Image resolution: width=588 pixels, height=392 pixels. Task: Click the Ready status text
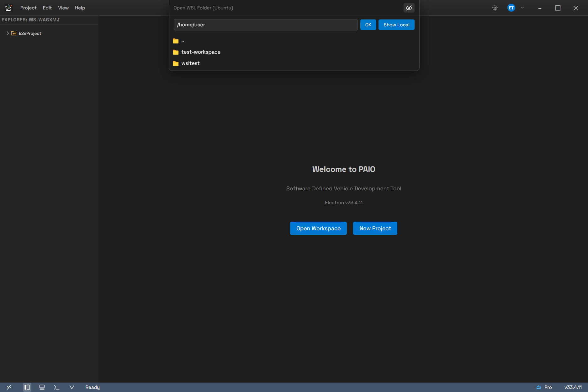(93, 387)
